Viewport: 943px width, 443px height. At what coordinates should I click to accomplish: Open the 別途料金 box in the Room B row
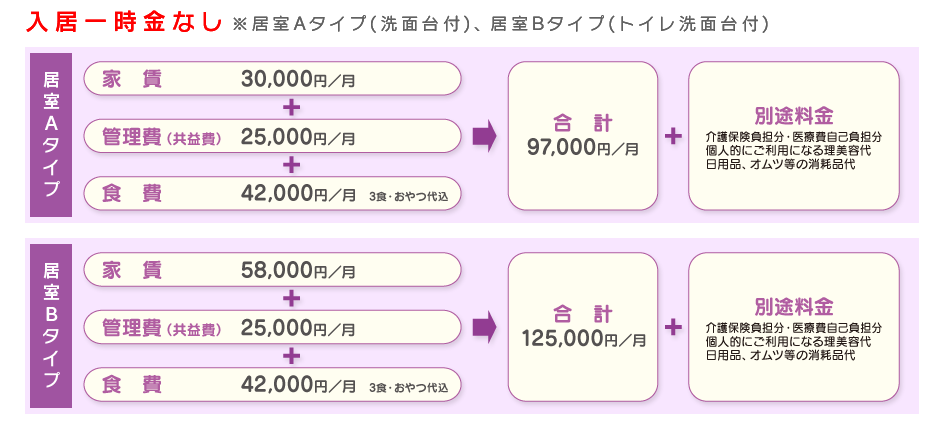794,327
